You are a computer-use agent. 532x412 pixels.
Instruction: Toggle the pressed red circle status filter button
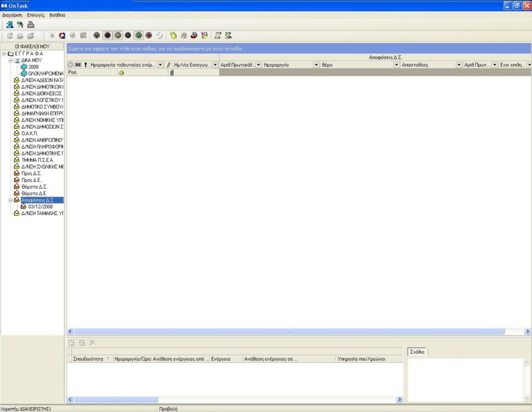pos(107,36)
